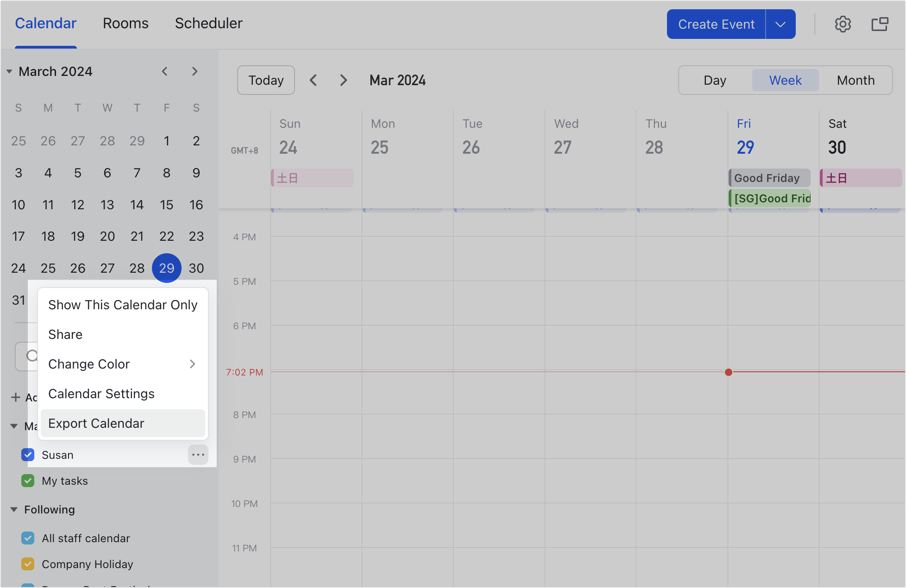Toggle the My tasks checkbox

tap(28, 481)
